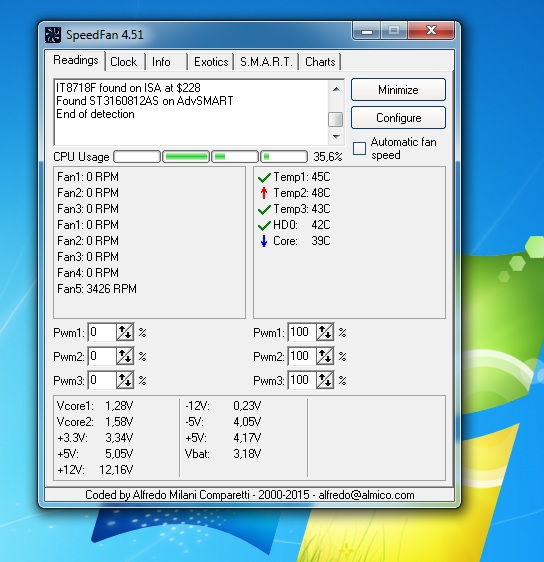
Task: Click the 'Core: 39C' reading
Action: point(302,241)
